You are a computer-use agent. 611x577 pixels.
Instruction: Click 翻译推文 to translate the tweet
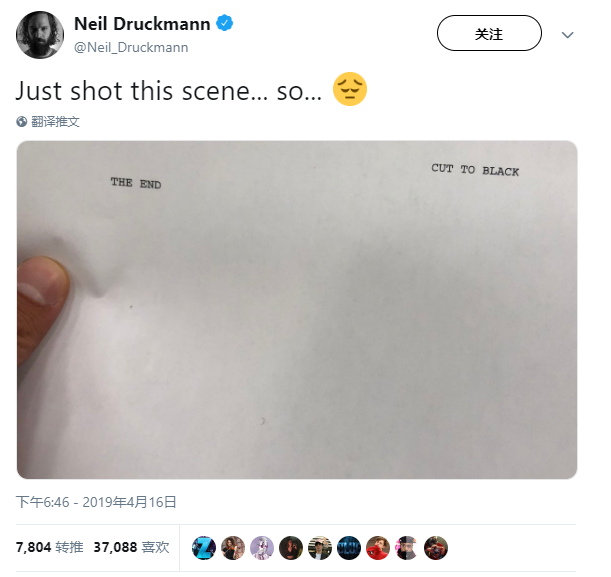[55, 122]
